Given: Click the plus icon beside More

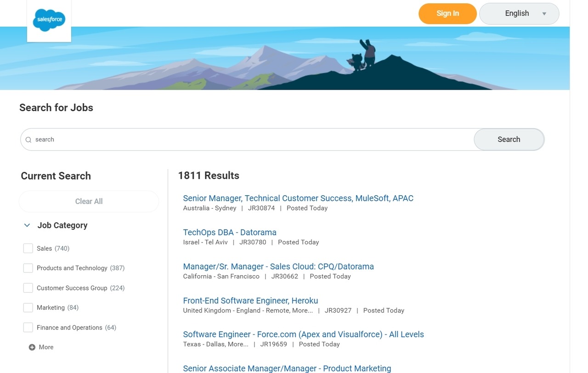Looking at the screenshot, I should [32, 347].
